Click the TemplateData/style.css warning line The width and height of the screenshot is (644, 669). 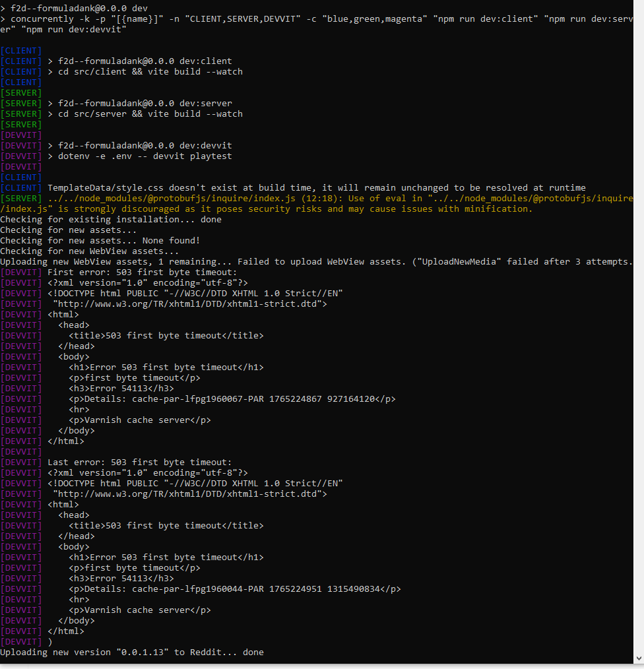click(x=317, y=188)
